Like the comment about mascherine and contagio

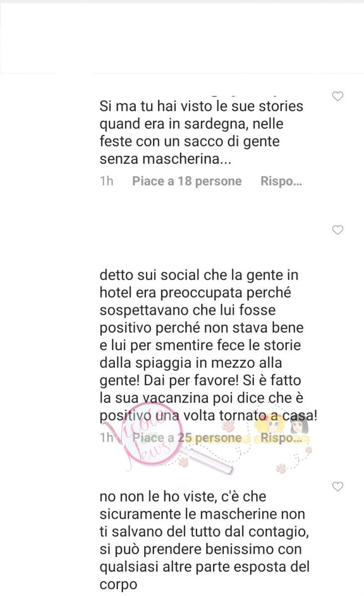pyautogui.click(x=338, y=487)
